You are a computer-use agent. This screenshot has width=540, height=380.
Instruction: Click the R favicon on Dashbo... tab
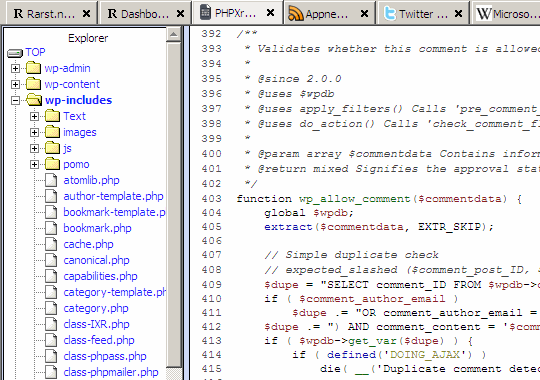[112, 14]
